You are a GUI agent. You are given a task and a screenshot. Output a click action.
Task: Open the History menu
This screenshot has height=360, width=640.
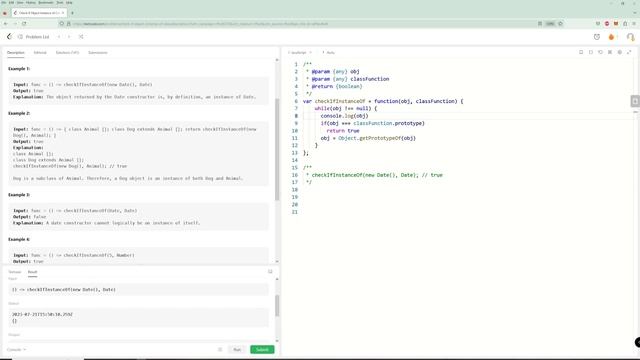point(31,2)
